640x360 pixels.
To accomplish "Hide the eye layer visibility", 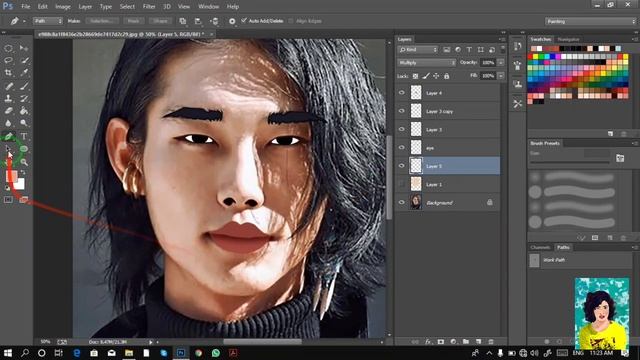I will (402, 148).
